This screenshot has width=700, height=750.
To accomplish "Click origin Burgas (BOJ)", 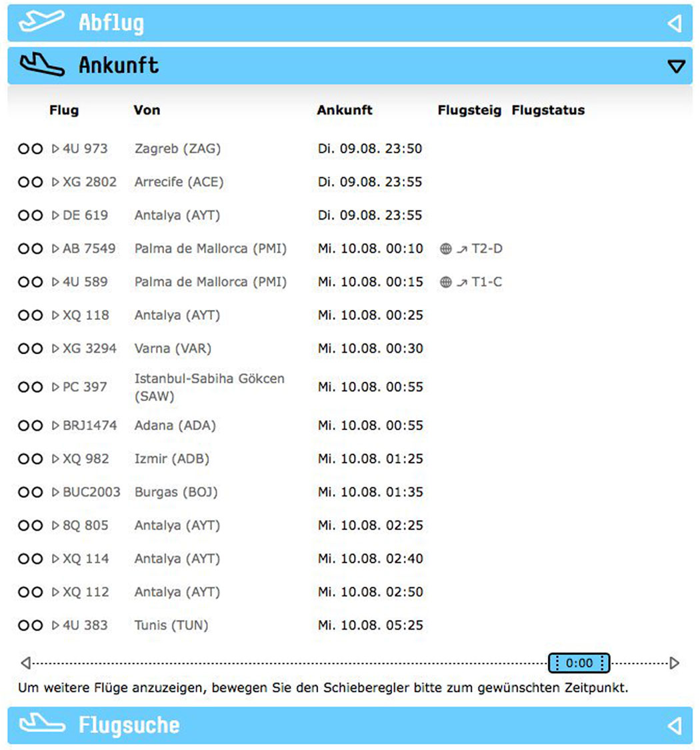I will pyautogui.click(x=176, y=493).
